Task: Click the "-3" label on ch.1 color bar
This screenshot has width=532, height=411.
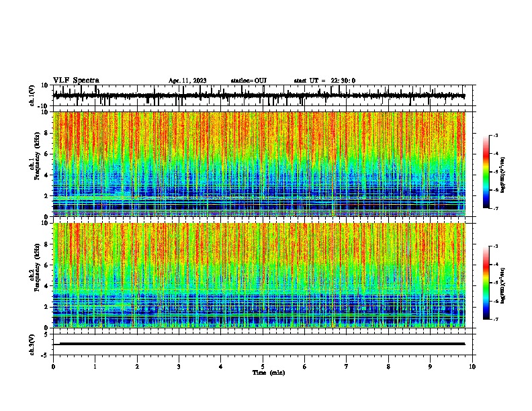Action: [x=495, y=135]
